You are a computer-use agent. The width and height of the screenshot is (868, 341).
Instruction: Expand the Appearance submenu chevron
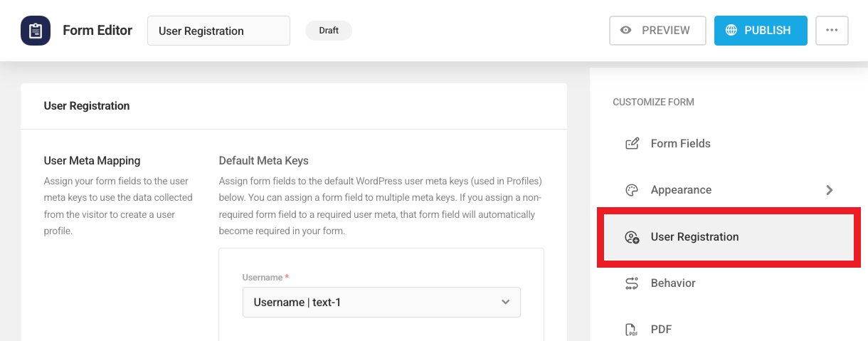[x=829, y=190]
